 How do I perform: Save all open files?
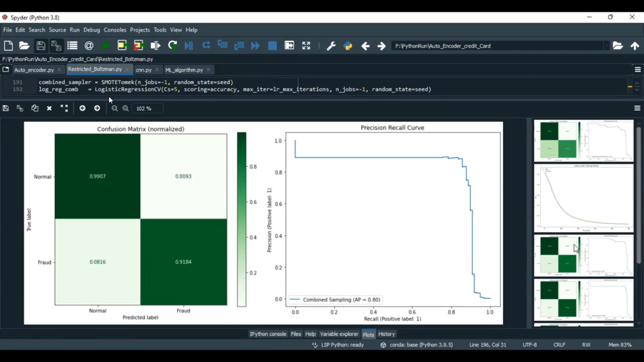point(56,45)
